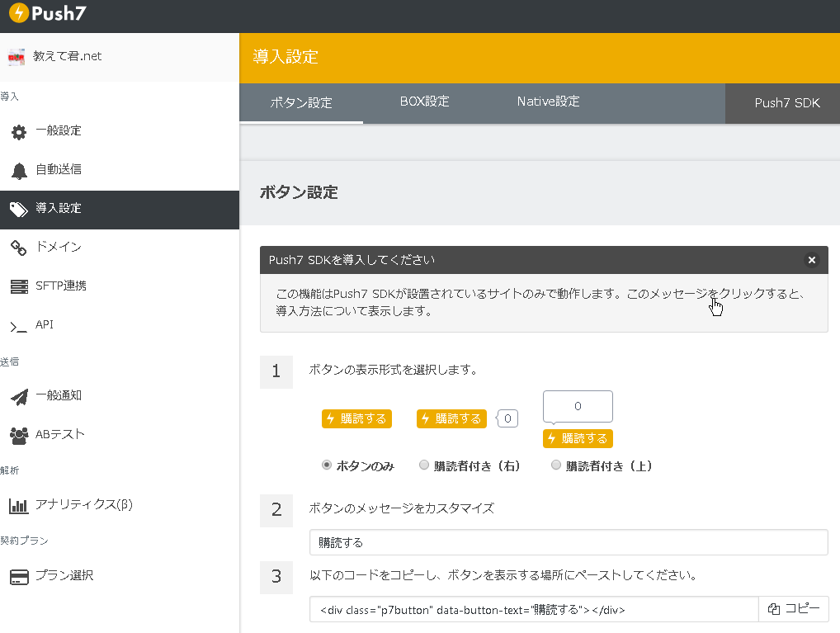
Task: Switch to the ボタン設定 tab
Action: (x=301, y=103)
